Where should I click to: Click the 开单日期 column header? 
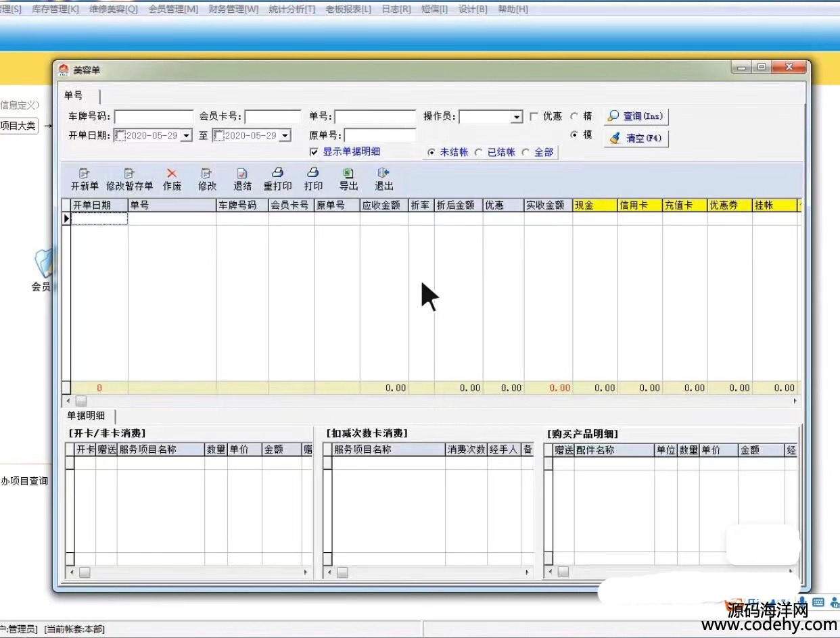pos(99,205)
